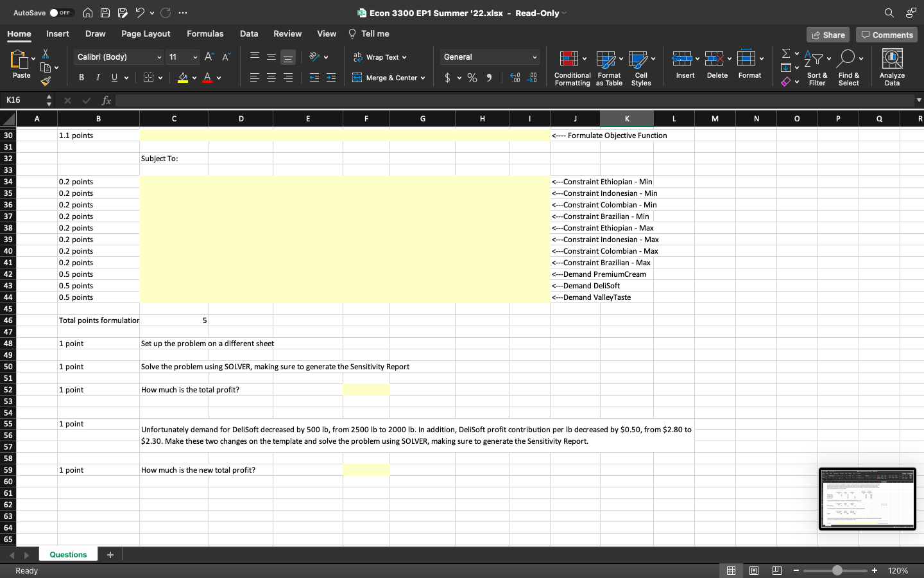Open the Comments panel
Screen dimensions: 924x578
(x=886, y=35)
